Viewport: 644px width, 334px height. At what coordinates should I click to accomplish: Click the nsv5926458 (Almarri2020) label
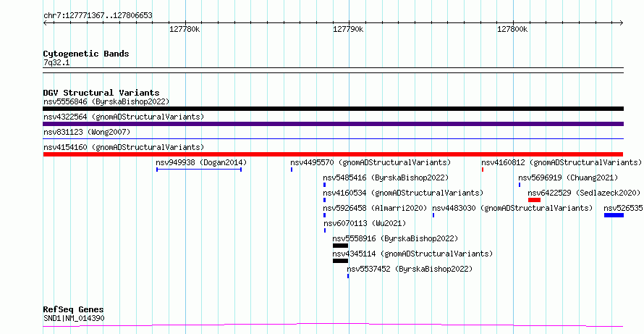375,208
